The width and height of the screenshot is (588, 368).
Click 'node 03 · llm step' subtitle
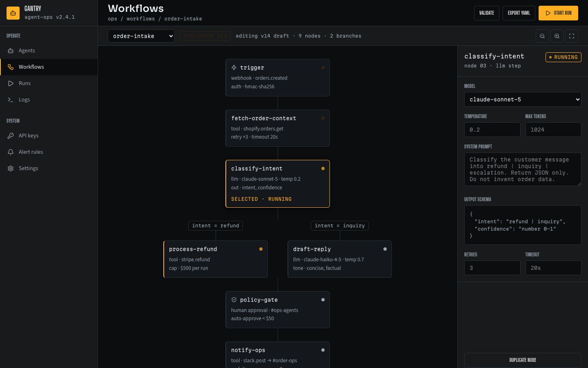click(x=492, y=66)
